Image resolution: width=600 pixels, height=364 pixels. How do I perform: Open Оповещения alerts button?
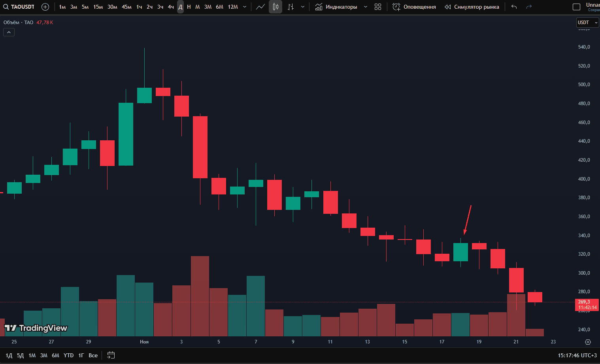pyautogui.click(x=414, y=7)
